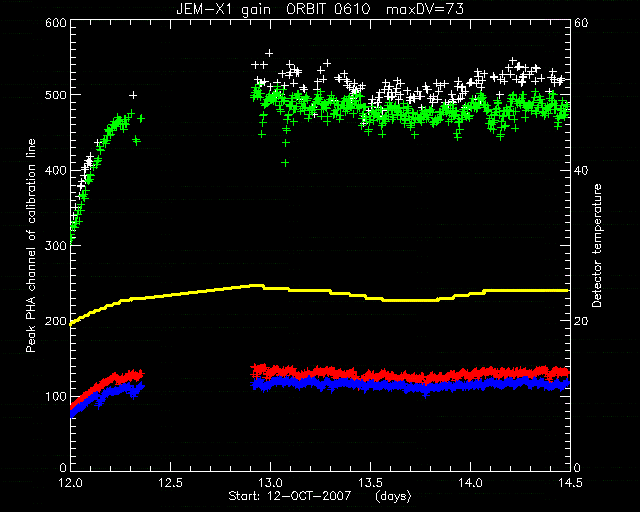Click the plot title JEM-X1 gain
This screenshot has height=512, width=640.
223,9
